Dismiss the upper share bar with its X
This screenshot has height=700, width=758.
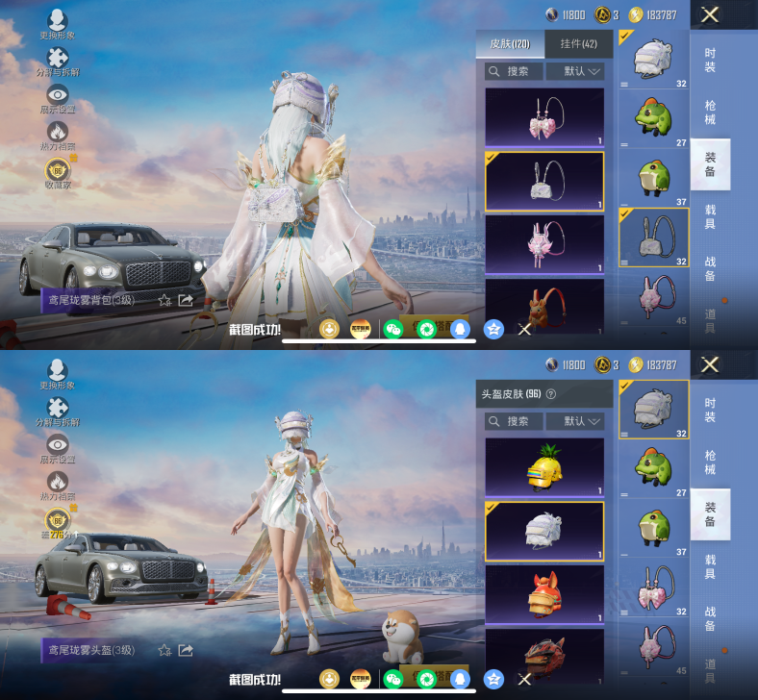524,330
